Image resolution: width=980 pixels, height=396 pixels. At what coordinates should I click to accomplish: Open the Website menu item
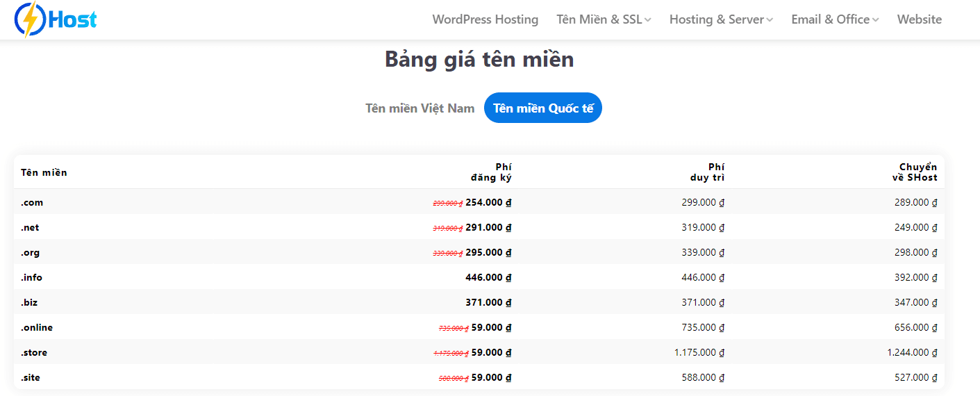pyautogui.click(x=920, y=19)
